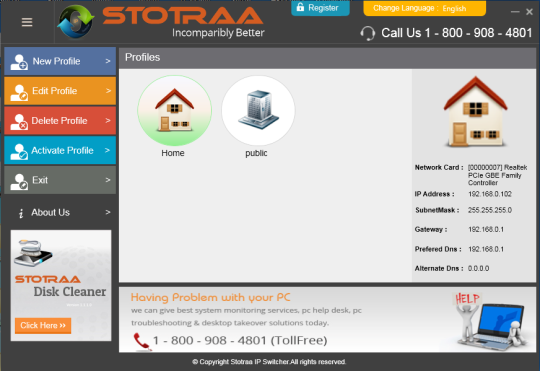Click the Having Problem with your PC heading
This screenshot has height=371, width=540.
[210, 297]
